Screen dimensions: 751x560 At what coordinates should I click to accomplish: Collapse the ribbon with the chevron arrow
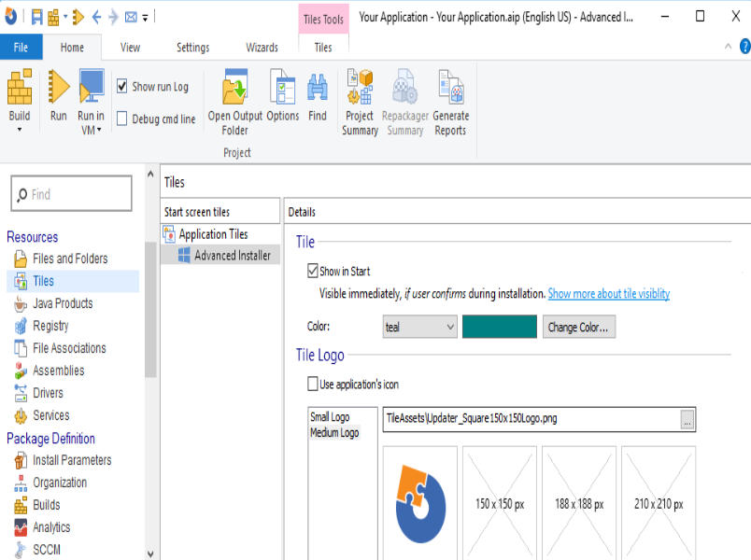[729, 47]
